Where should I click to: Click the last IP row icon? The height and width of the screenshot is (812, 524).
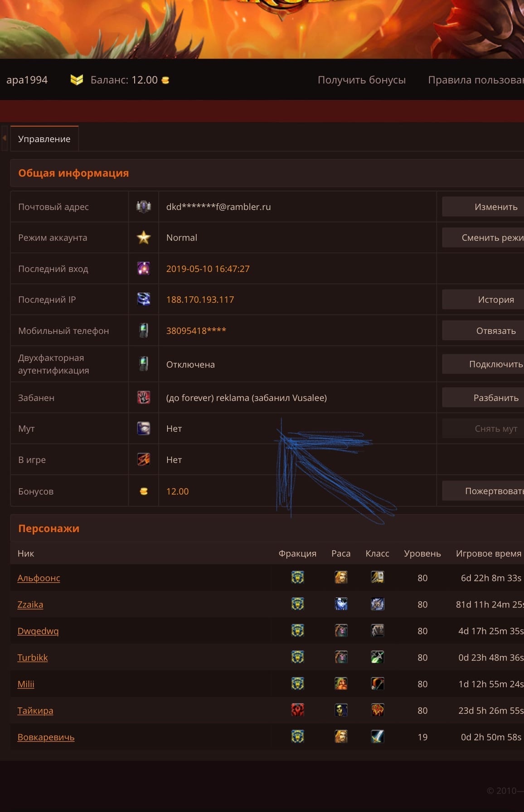pos(144,299)
